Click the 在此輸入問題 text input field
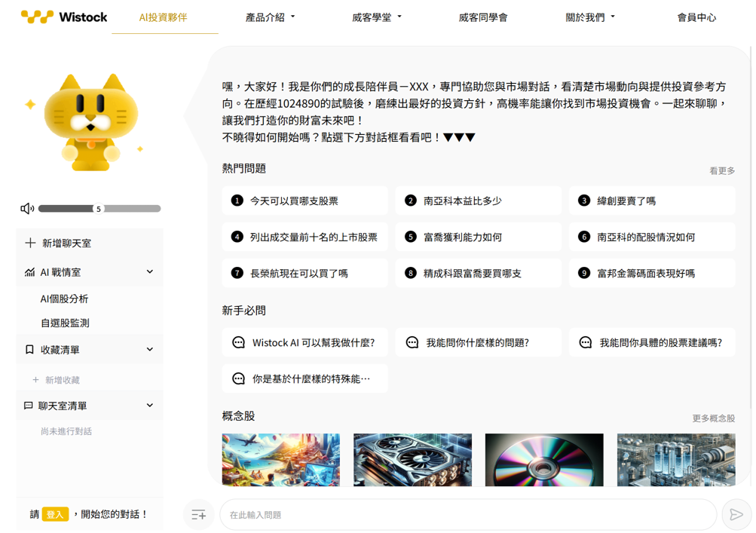This screenshot has width=756, height=533. 467,515
